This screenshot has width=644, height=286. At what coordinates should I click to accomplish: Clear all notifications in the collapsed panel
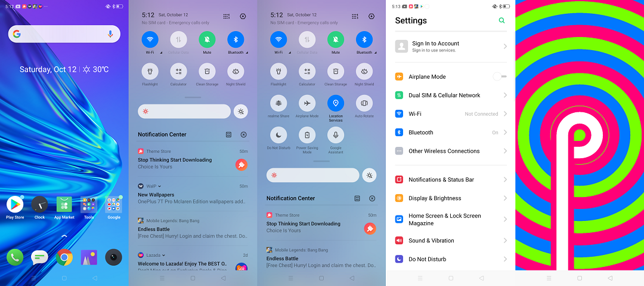pyautogui.click(x=243, y=134)
